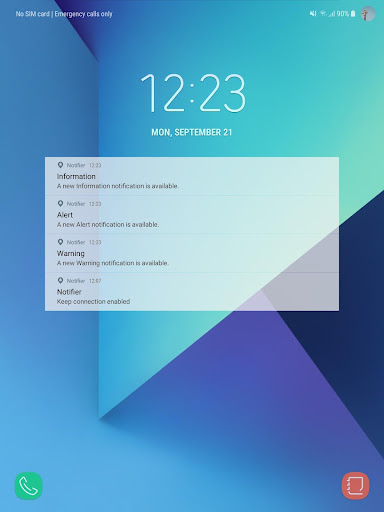
Task: Tap the mute vibrate status icon
Action: tap(313, 14)
